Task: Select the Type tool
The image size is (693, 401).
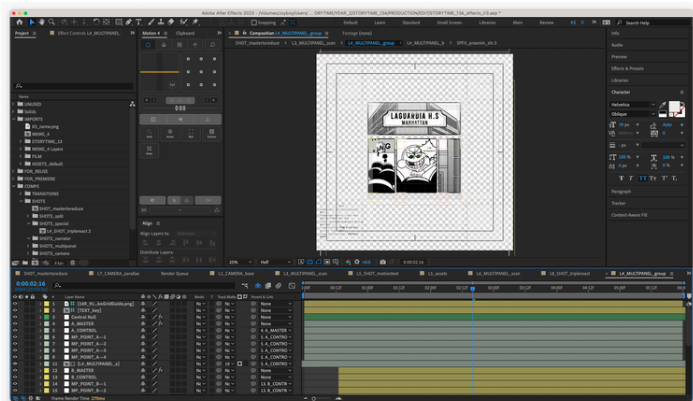Action: pyautogui.click(x=138, y=22)
